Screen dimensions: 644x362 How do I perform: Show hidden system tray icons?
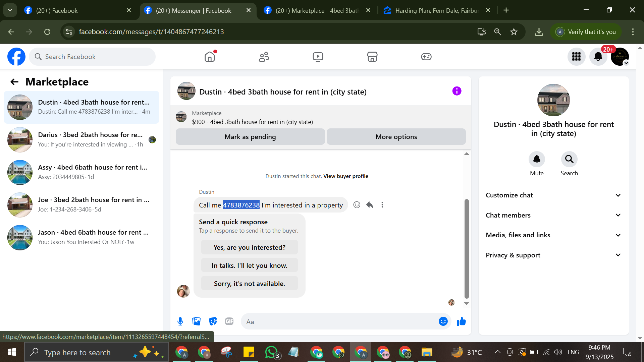click(498, 352)
